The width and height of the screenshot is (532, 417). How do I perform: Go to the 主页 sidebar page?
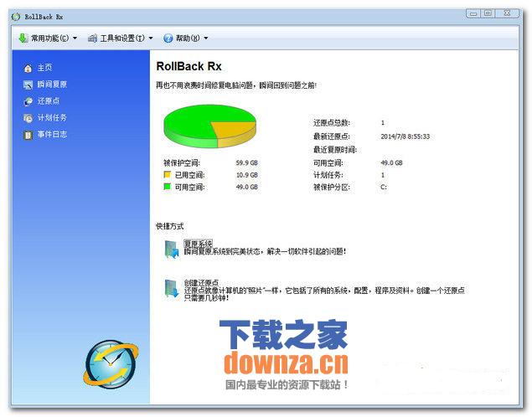[x=44, y=68]
